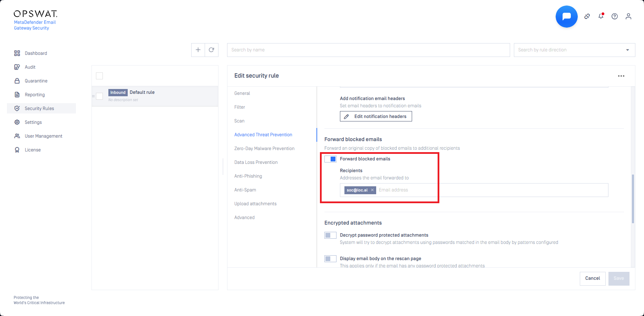Focus the Search by name field
This screenshot has height=316, width=644.
click(368, 50)
